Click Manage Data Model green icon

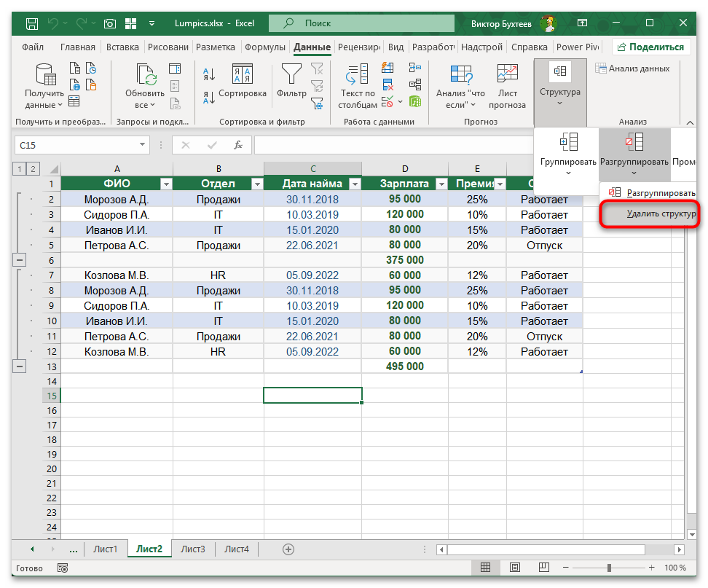point(415,101)
